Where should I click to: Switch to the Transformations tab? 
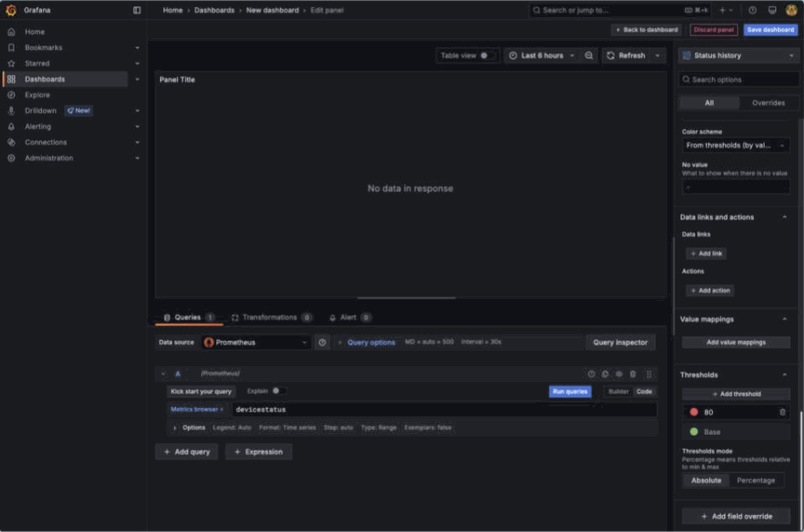point(271,317)
